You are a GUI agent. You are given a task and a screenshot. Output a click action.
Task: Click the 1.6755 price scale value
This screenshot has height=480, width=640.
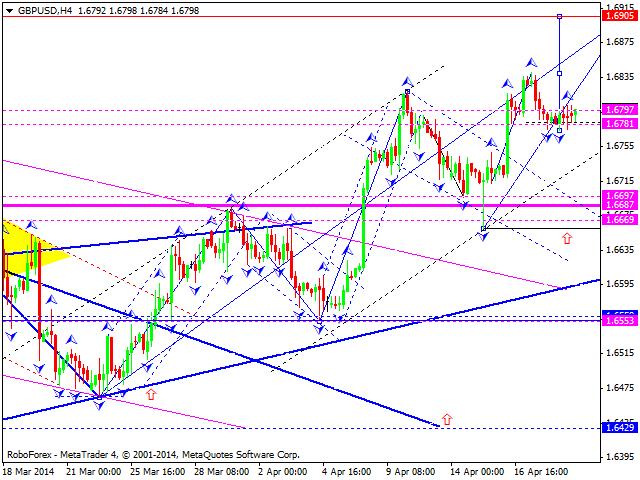coord(620,146)
